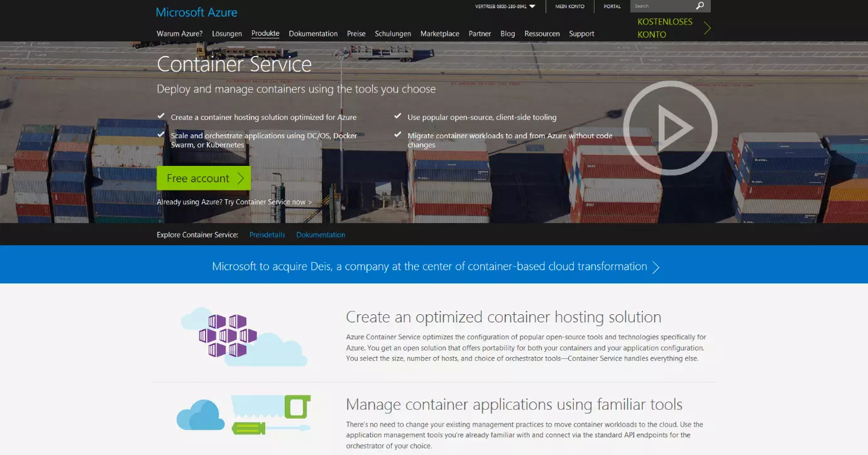868x455 pixels.
Task: Click arrow next to Kostenloses Konto
Action: (x=707, y=28)
